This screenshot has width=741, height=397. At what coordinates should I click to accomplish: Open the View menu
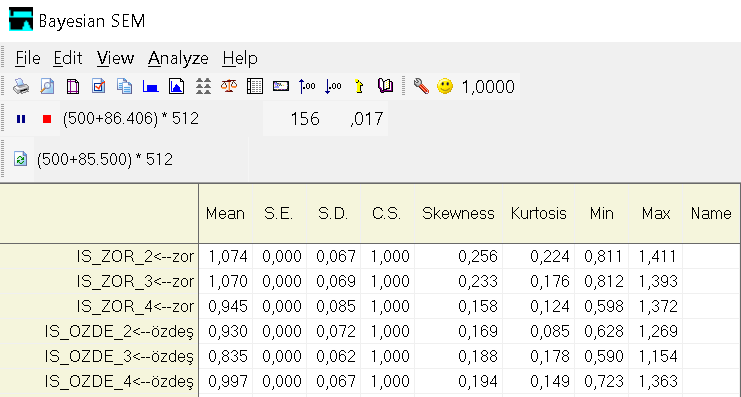click(x=115, y=59)
